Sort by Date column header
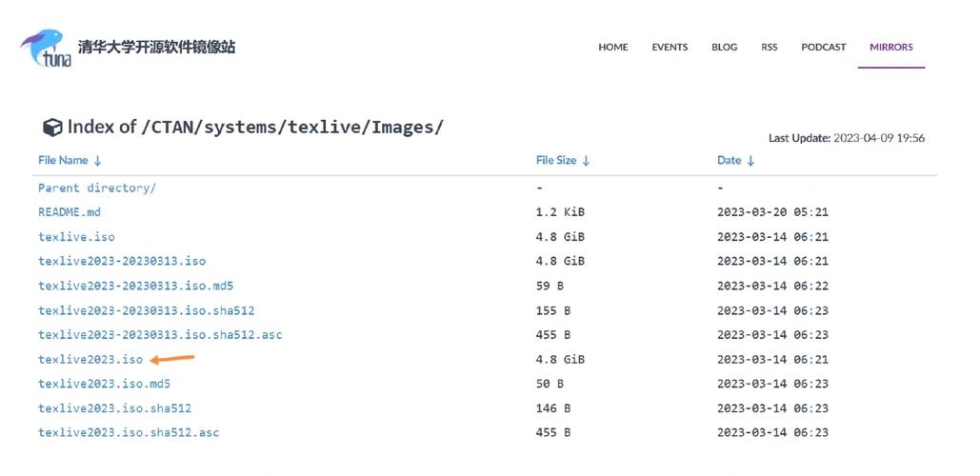Image resolution: width=980 pixels, height=476 pixels. [735, 160]
